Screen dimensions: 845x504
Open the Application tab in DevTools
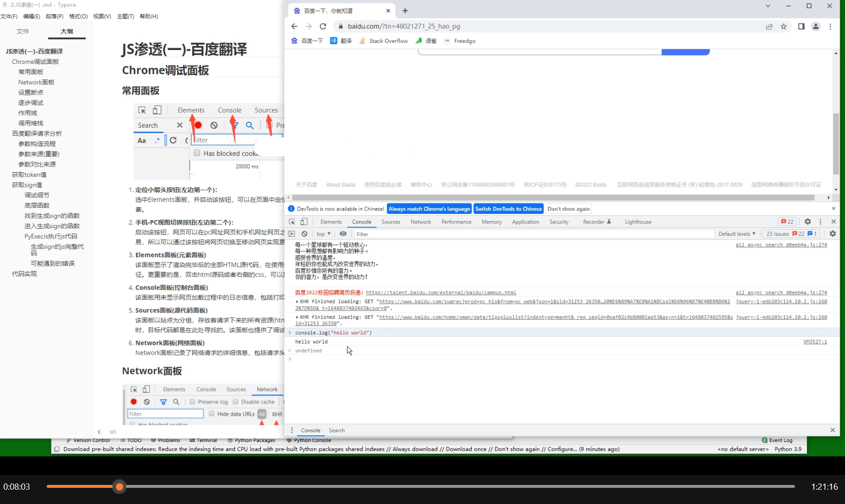[525, 222]
